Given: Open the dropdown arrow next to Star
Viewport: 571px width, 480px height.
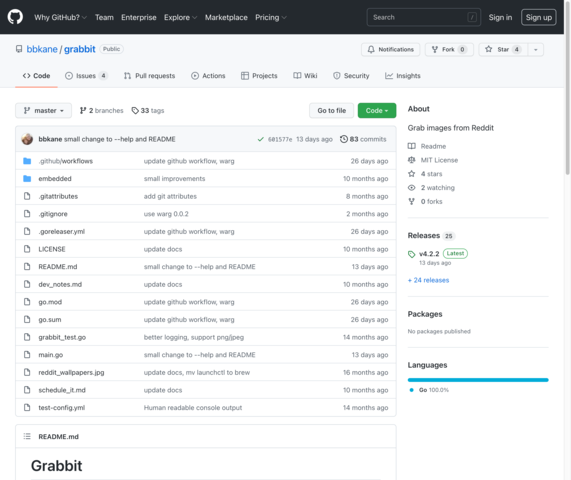Looking at the screenshot, I should point(536,50).
